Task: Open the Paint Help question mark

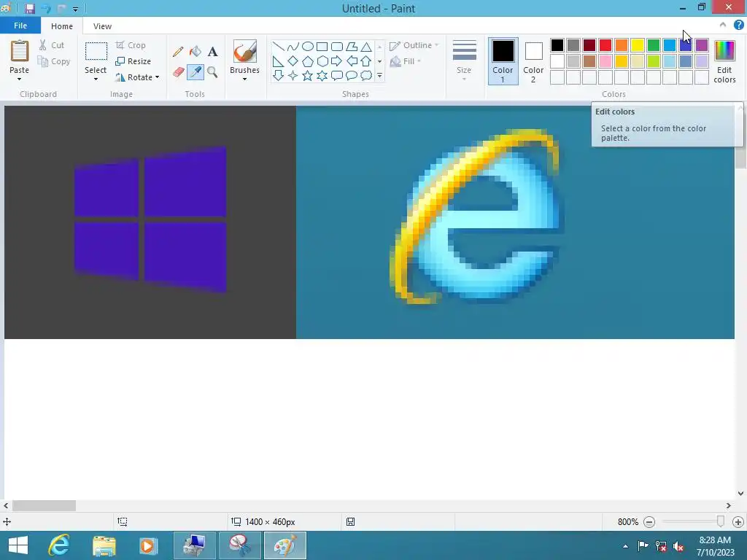Action: 738,26
